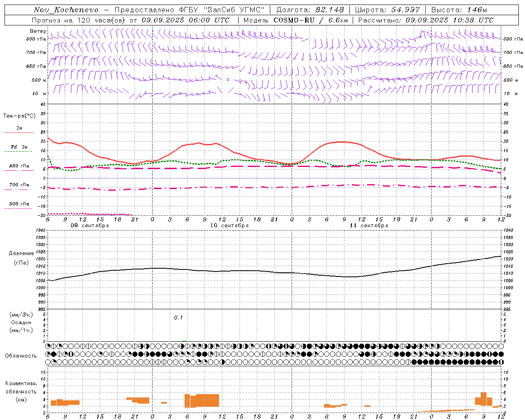Click the Осадки precipitation label
Image resolution: width=525 pixels, height=420 pixels.
click(x=21, y=322)
